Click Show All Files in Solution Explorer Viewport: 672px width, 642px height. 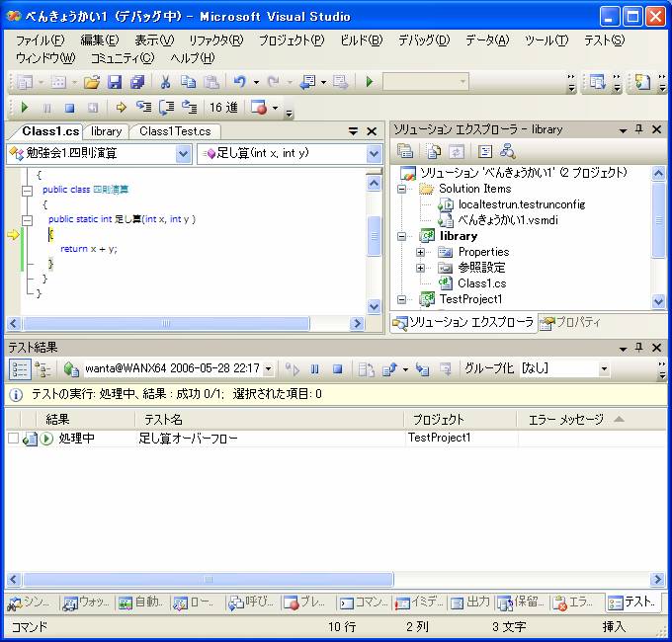coord(434,151)
